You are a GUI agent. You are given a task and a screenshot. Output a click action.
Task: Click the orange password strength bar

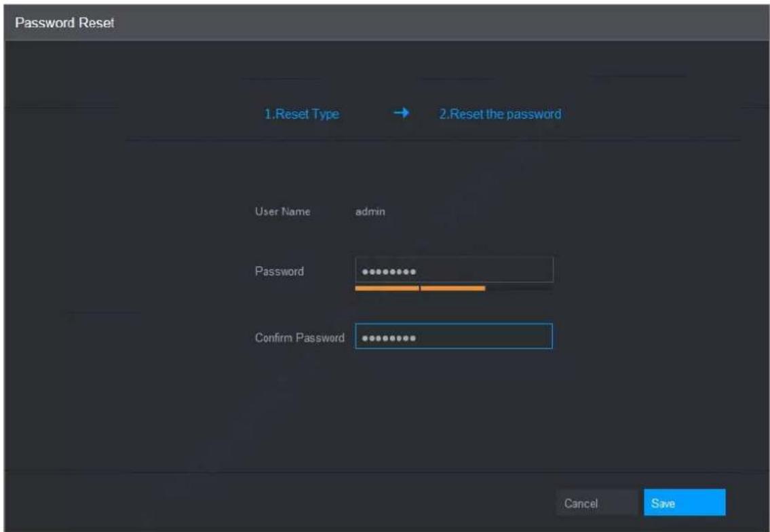420,288
